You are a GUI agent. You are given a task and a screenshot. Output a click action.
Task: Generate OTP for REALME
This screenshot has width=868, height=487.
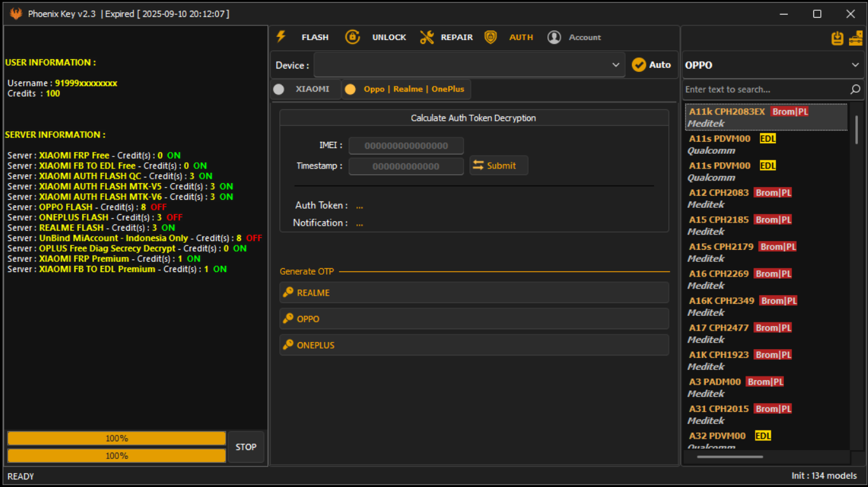click(474, 292)
